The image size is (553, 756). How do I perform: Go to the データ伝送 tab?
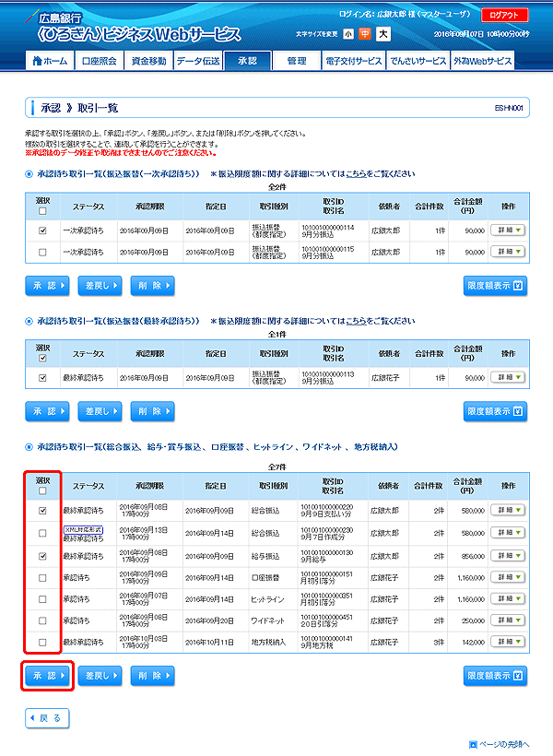[x=197, y=61]
